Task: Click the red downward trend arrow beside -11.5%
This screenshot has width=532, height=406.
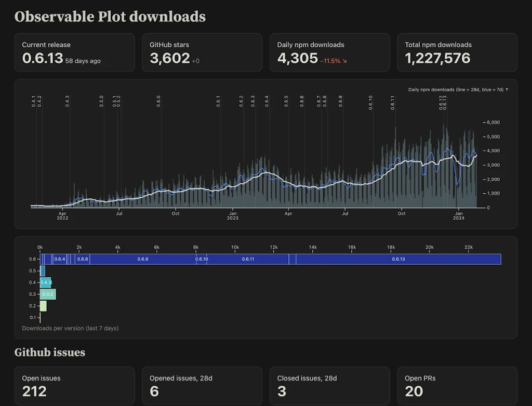Action: click(x=345, y=60)
